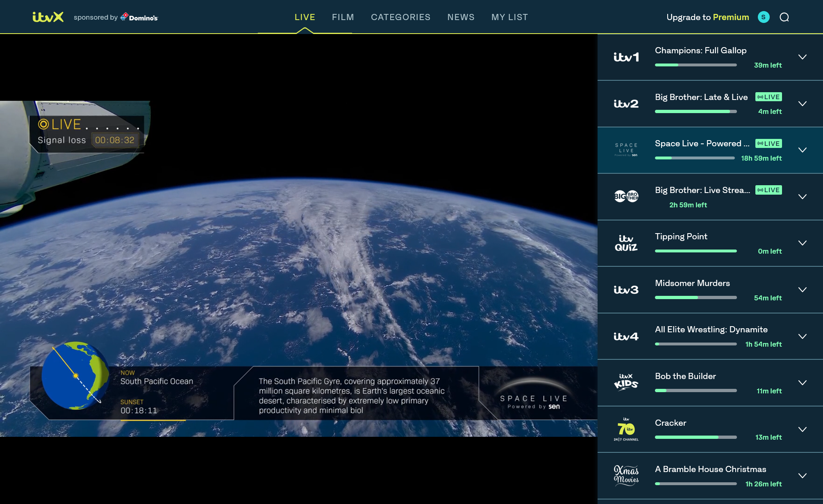Select the Xmas Movies channel logo
The width and height of the screenshot is (823, 504).
click(626, 475)
